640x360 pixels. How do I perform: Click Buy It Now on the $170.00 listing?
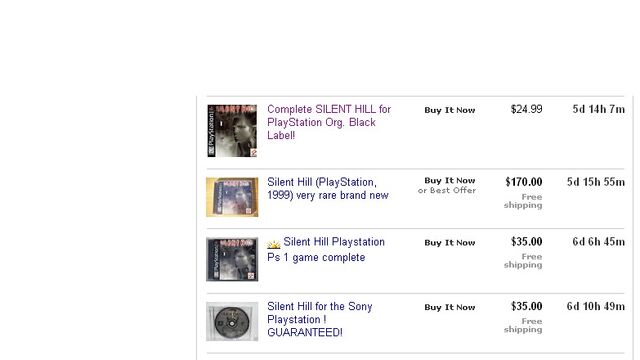pos(449,180)
